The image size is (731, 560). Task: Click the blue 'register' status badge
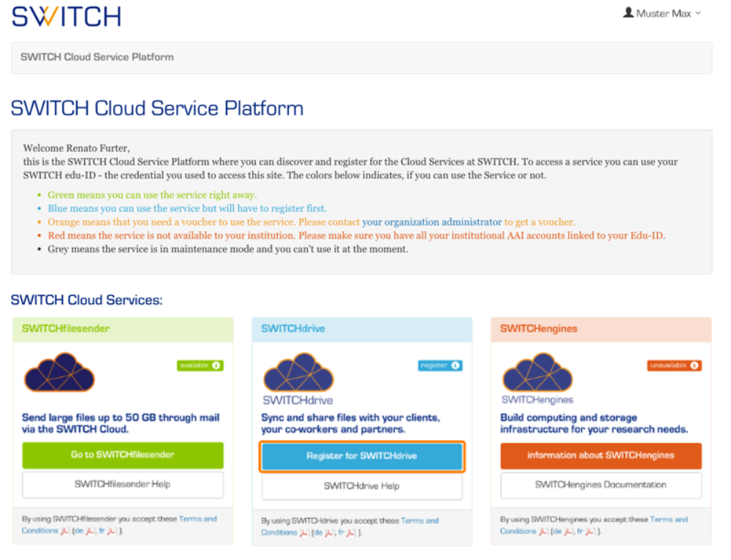[x=440, y=366]
